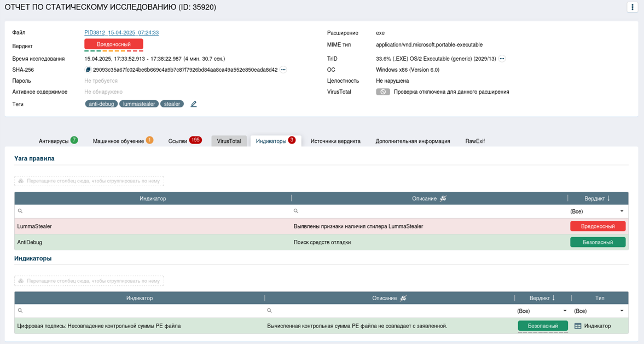The image size is (644, 344).
Task: Open Тип filter dropdown in Индикаторы table
Action: 622,311
